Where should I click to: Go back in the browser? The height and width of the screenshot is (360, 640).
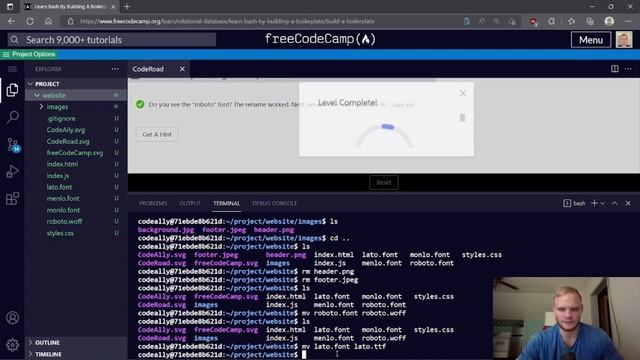11,21
